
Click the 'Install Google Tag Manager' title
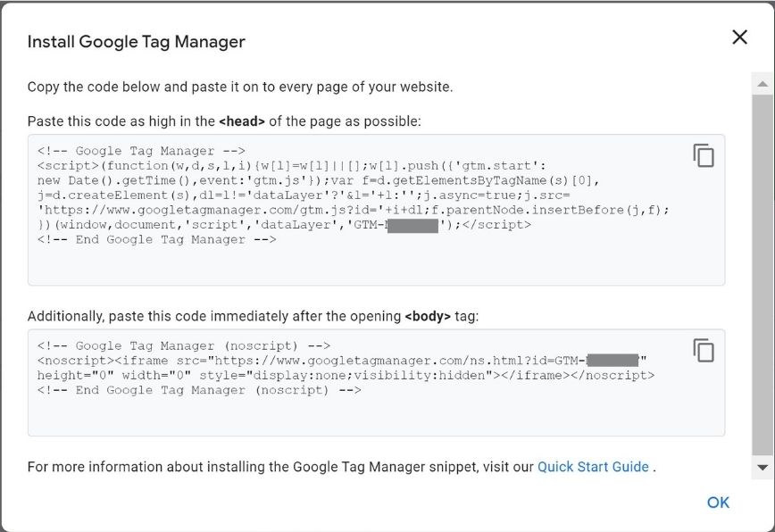click(137, 42)
